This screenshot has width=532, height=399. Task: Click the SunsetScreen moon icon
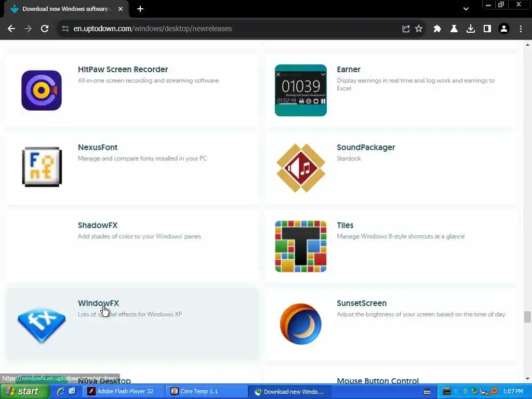click(301, 324)
